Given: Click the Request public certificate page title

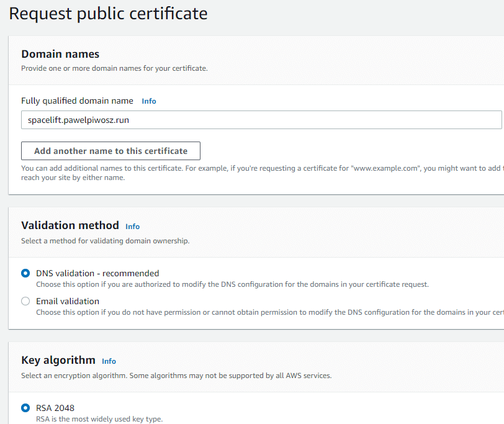Looking at the screenshot, I should tap(108, 13).
